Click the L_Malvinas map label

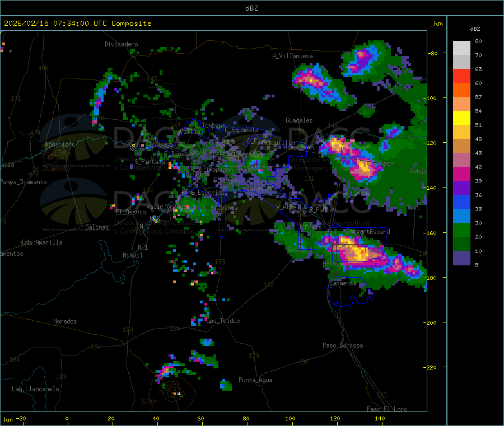(x=221, y=208)
